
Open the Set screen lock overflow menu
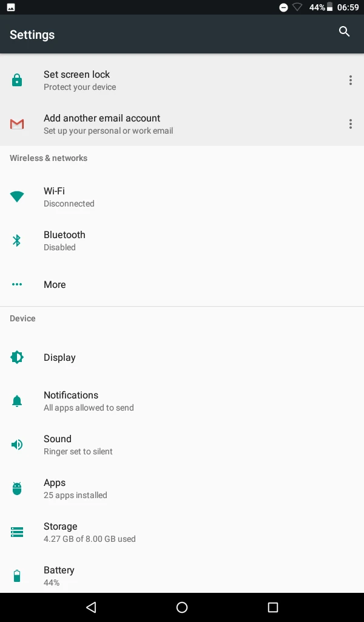[x=351, y=81]
